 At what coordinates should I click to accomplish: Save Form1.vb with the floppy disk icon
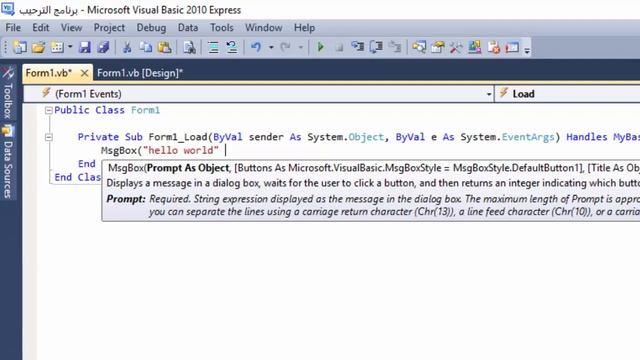tap(84, 47)
